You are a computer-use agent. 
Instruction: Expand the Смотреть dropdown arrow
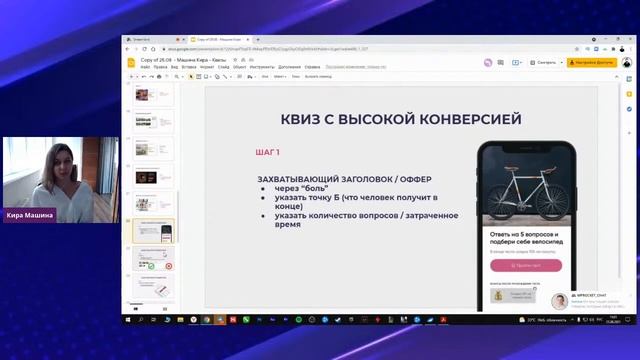(562, 62)
